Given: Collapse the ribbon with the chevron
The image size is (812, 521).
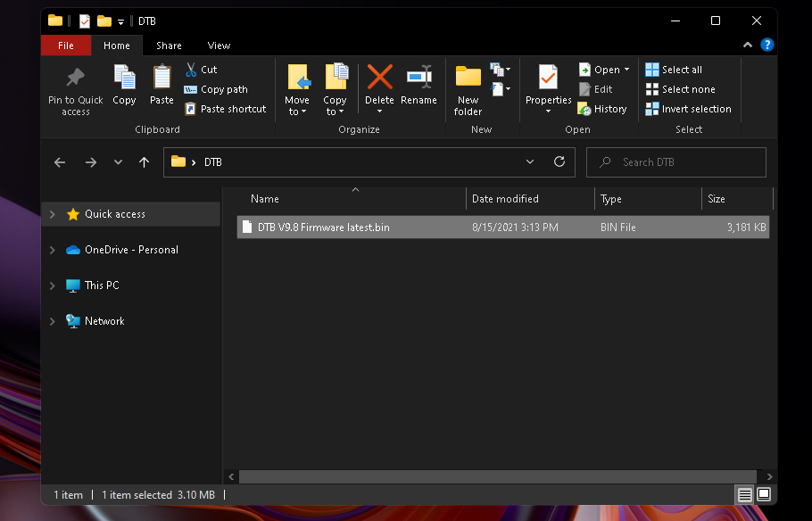Looking at the screenshot, I should click(x=748, y=45).
